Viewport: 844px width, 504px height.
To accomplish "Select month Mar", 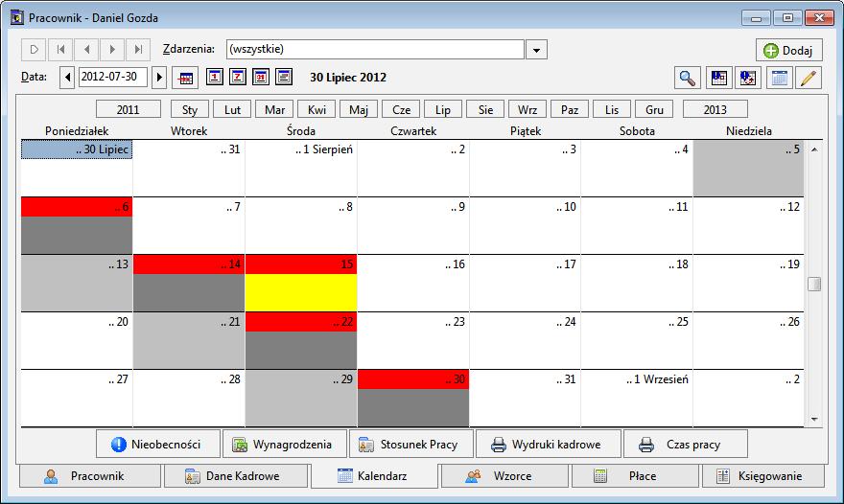I will coord(274,109).
